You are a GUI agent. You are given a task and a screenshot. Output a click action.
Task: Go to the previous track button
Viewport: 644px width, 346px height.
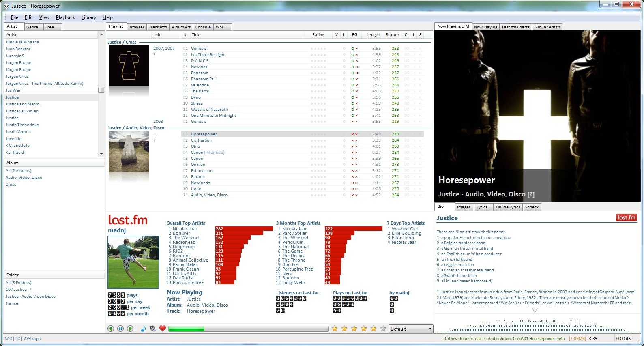[x=111, y=329]
